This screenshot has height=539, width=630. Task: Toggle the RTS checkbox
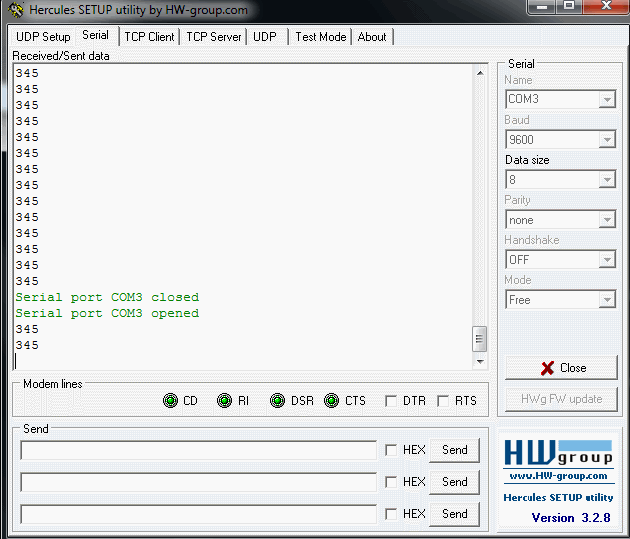point(443,401)
